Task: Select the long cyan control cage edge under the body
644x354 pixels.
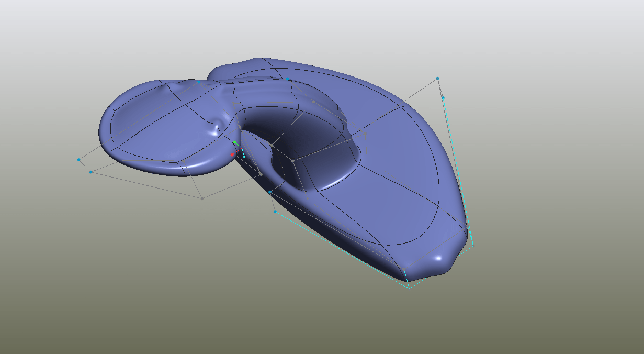Action: (x=340, y=249)
